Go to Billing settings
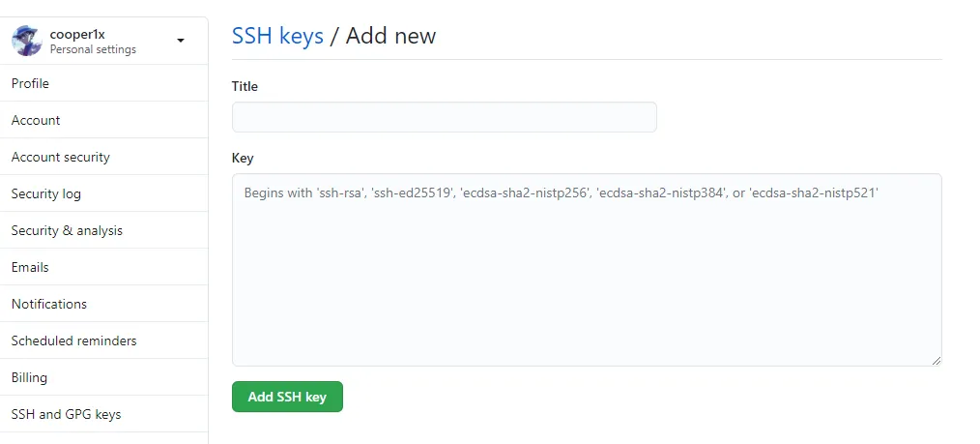This screenshot has height=444, width=980. click(29, 377)
